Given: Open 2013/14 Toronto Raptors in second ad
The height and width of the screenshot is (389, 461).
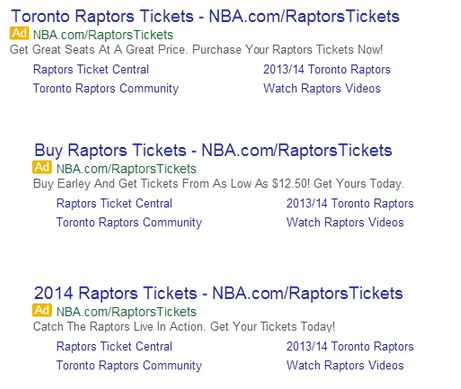Looking at the screenshot, I should [x=350, y=203].
